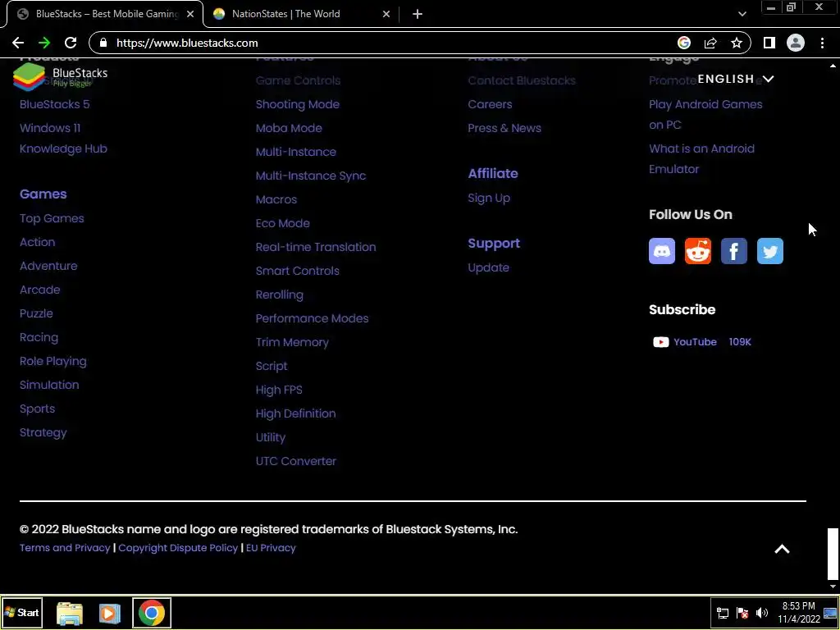Open media player from taskbar

coord(109,613)
